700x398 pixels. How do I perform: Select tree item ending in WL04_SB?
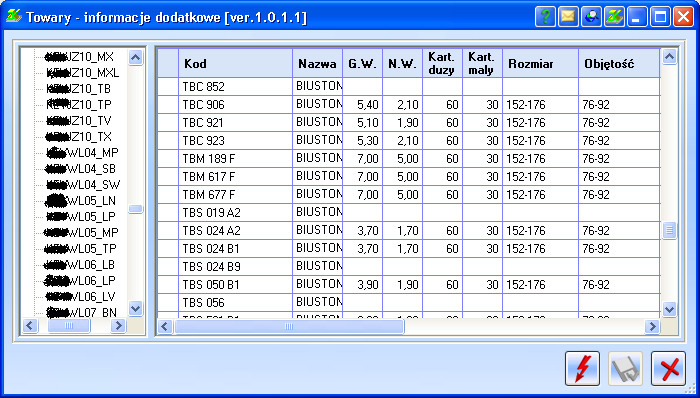[81, 169]
